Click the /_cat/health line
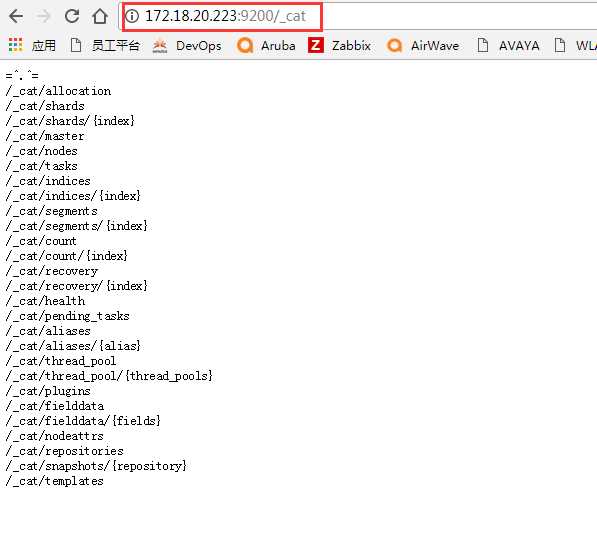597x539 pixels. [45, 301]
